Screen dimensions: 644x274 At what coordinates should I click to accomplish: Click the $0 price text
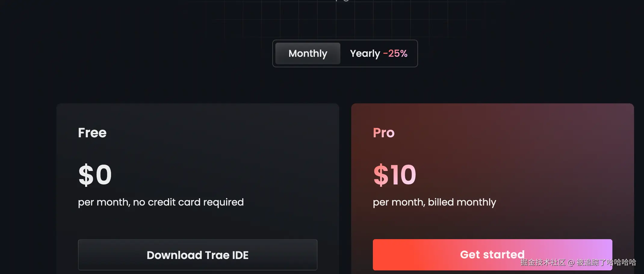click(x=95, y=175)
